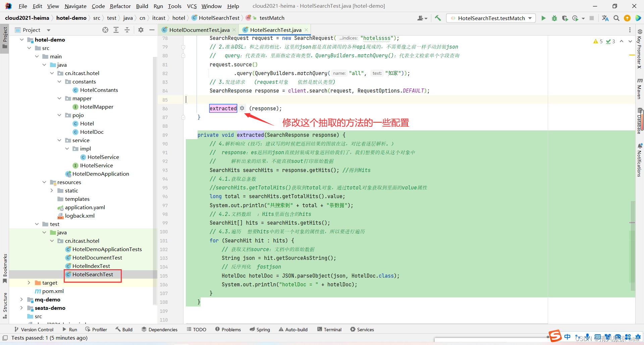Open the Refactor menu
The image size is (644, 345).
[x=120, y=6]
